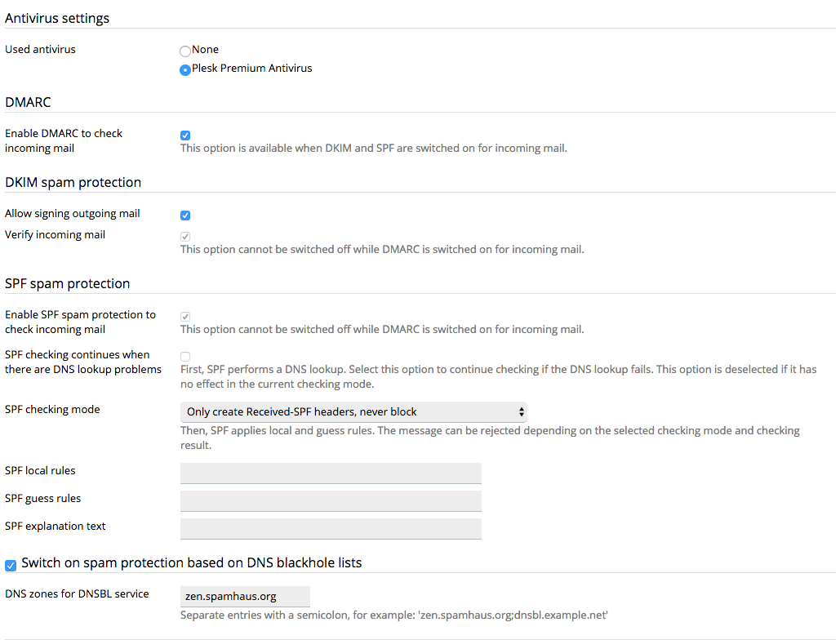Expand the SPF checking mode selector
The height and width of the screenshot is (640, 840).
coord(353,411)
